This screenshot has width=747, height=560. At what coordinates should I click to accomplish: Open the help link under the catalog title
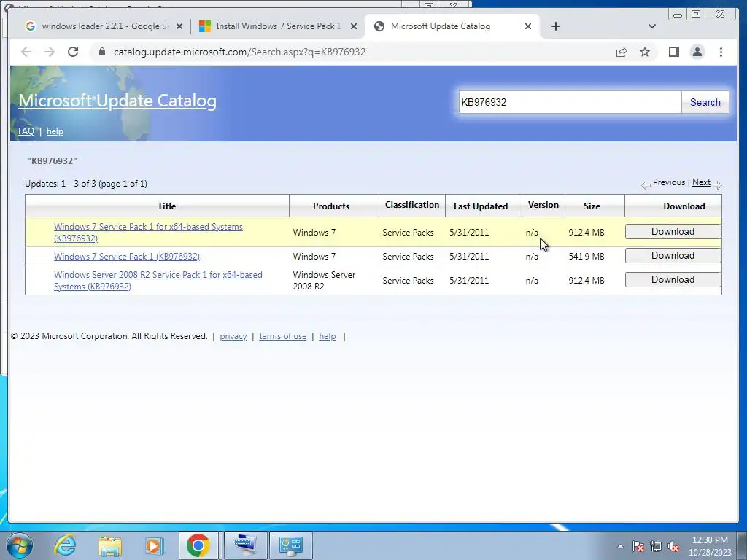55,131
